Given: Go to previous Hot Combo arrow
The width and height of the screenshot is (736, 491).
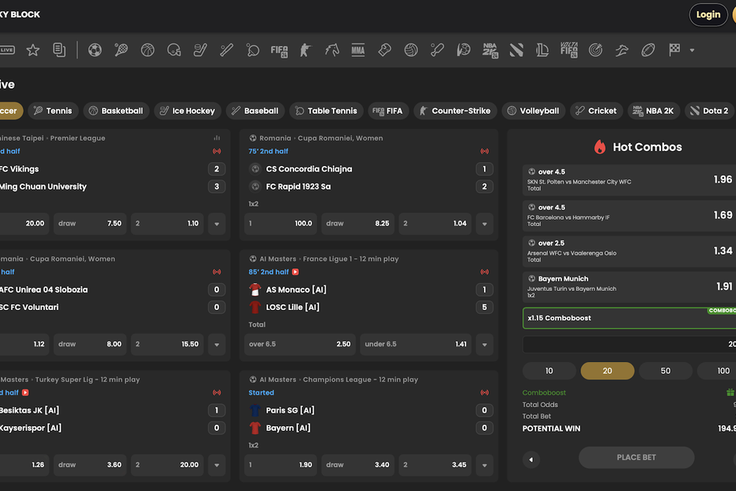Looking at the screenshot, I should [531, 460].
